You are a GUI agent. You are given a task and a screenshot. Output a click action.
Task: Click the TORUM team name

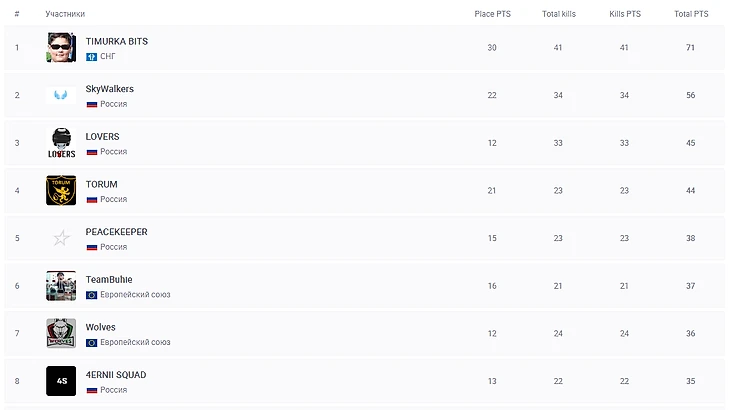click(x=101, y=184)
